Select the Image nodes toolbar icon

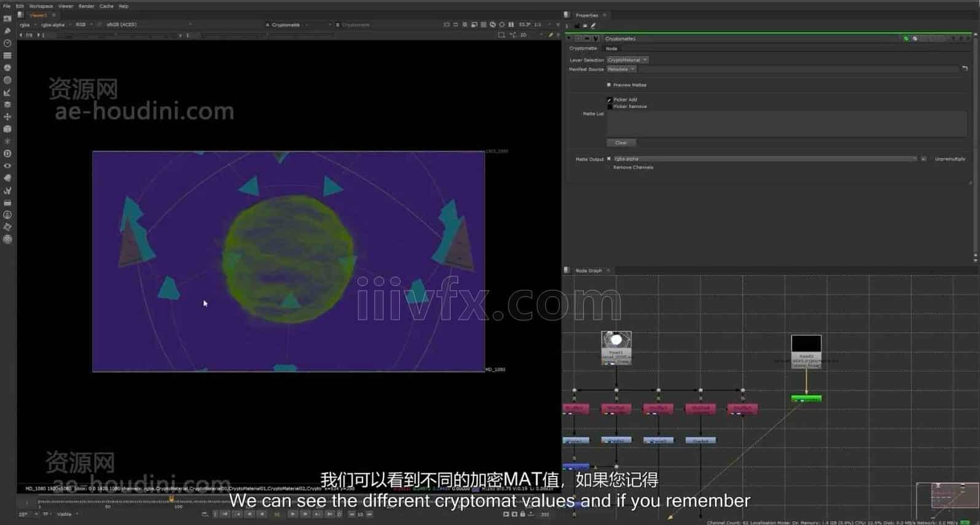(7, 19)
